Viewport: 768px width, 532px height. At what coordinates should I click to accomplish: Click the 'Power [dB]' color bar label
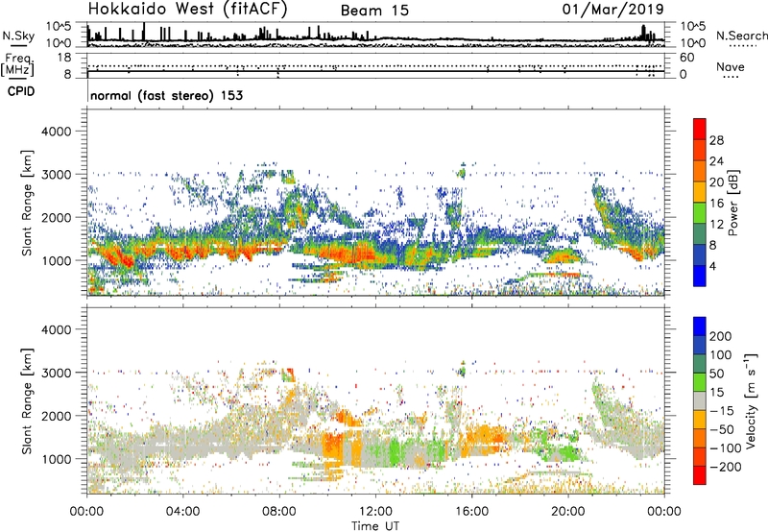tap(733, 203)
